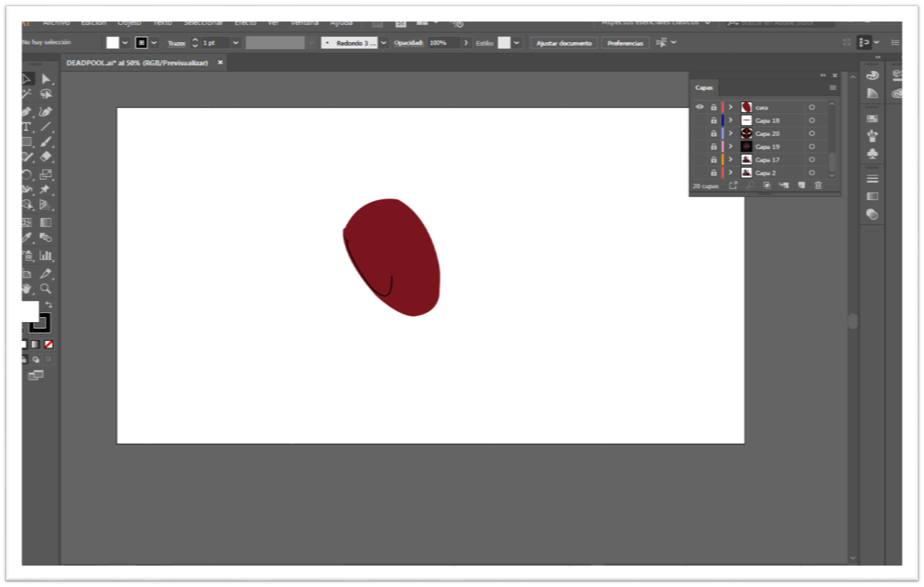Expand the Capa 2 layer
This screenshot has width=924, height=587.
[731, 172]
